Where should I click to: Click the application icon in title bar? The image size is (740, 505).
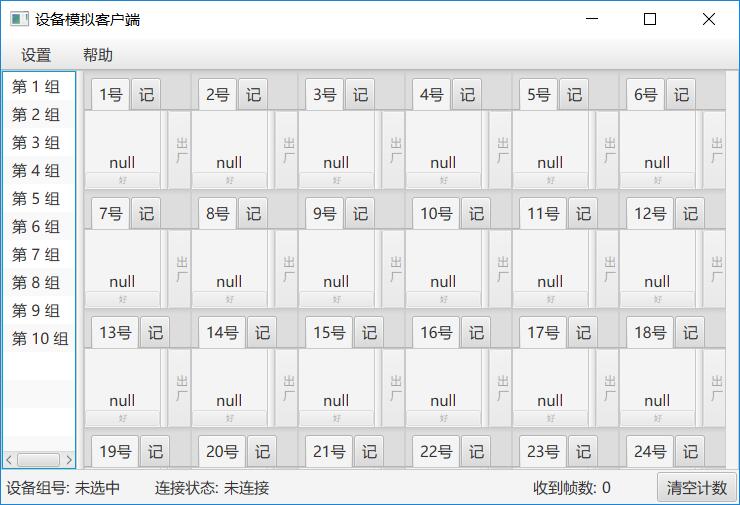point(19,19)
